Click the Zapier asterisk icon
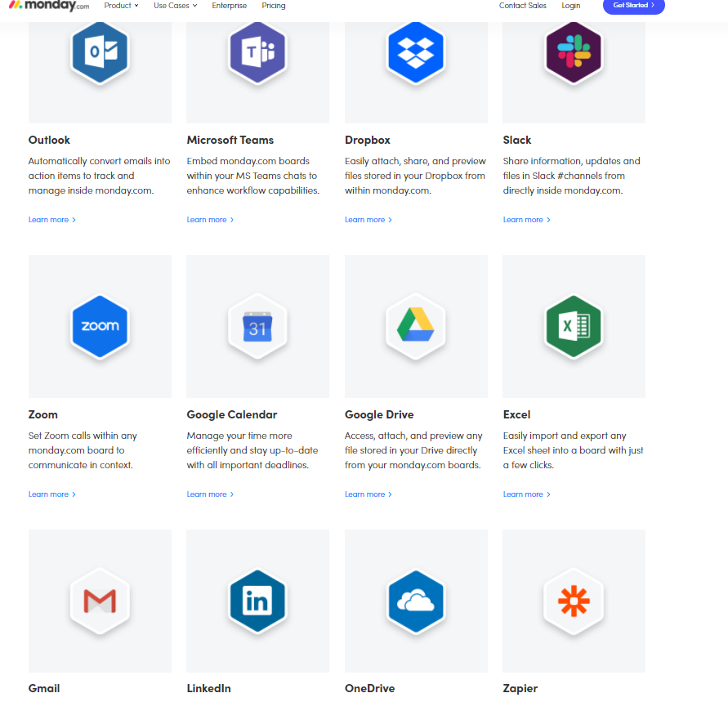Viewport: 728px width, 702px height. tap(574, 601)
